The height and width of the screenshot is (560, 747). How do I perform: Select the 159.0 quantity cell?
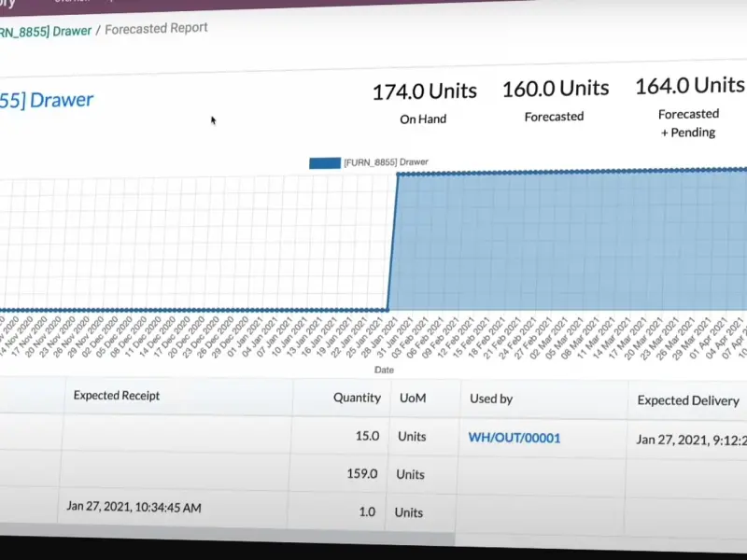click(x=360, y=473)
